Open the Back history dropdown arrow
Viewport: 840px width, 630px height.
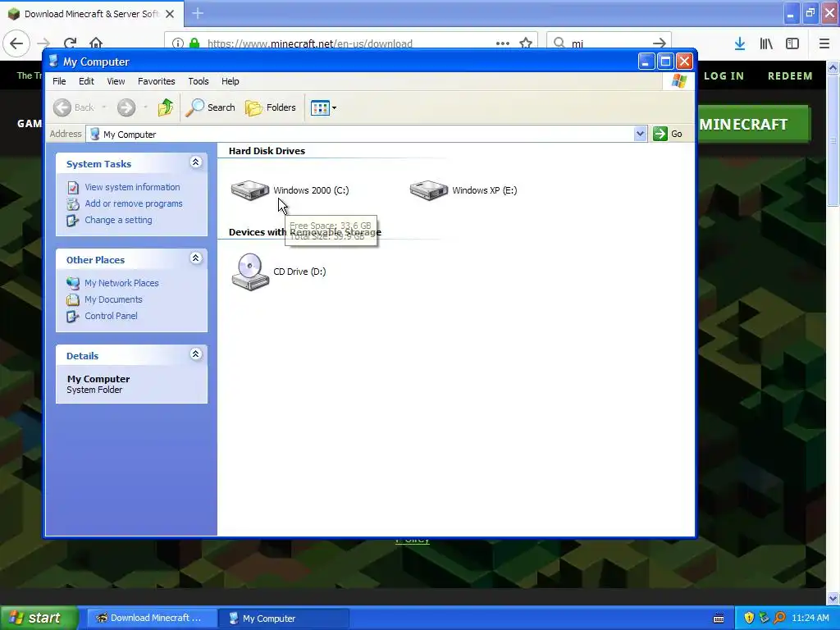pos(104,107)
